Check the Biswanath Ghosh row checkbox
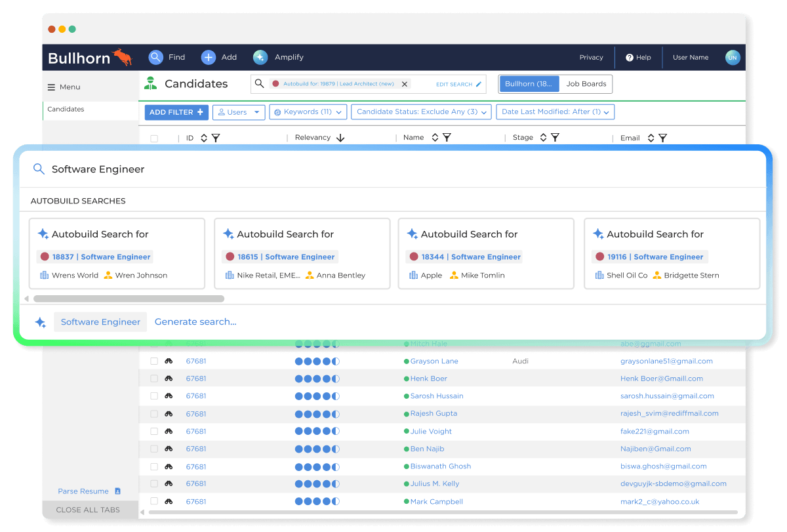The height and width of the screenshot is (532, 787). pyautogui.click(x=154, y=466)
